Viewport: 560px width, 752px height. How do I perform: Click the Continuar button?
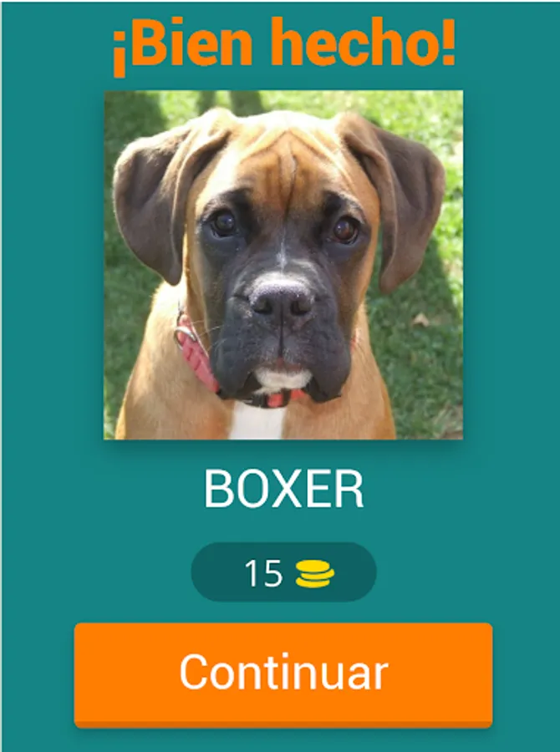(x=283, y=675)
